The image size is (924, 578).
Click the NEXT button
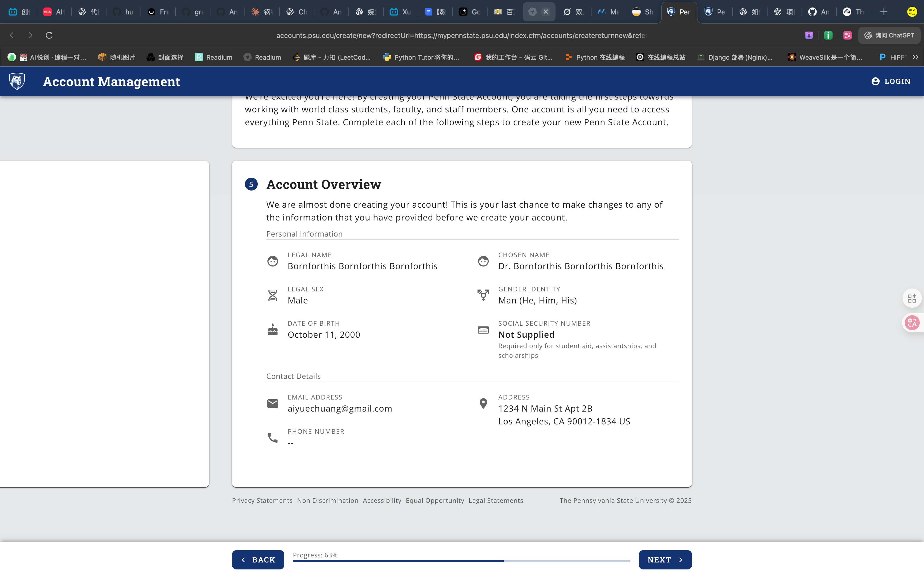coord(665,560)
